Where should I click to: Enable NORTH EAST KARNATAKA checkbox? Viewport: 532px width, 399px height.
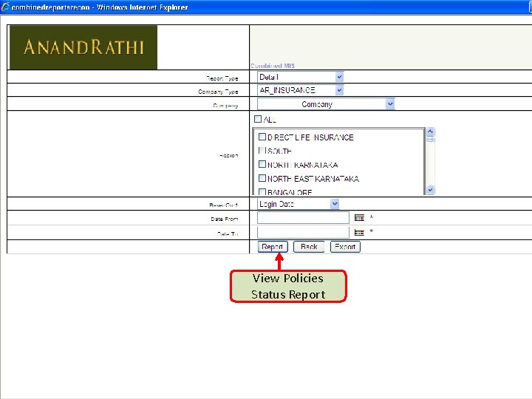(262, 178)
